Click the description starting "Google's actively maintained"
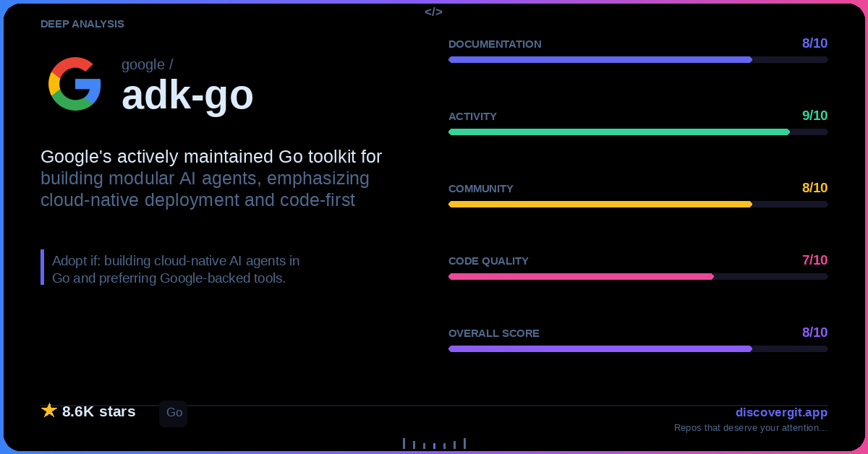This screenshot has height=454, width=868. [x=211, y=179]
